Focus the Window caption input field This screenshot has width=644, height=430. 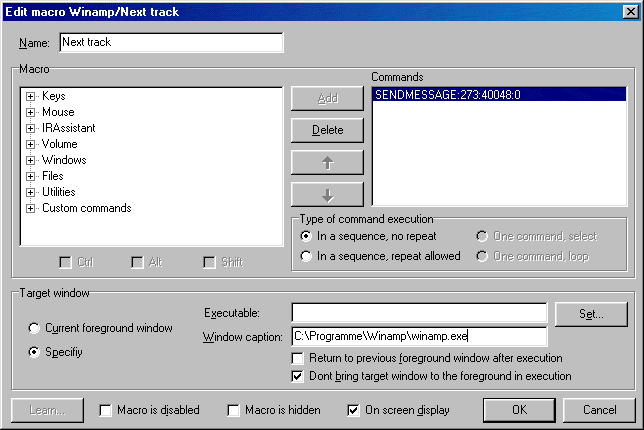point(419,337)
